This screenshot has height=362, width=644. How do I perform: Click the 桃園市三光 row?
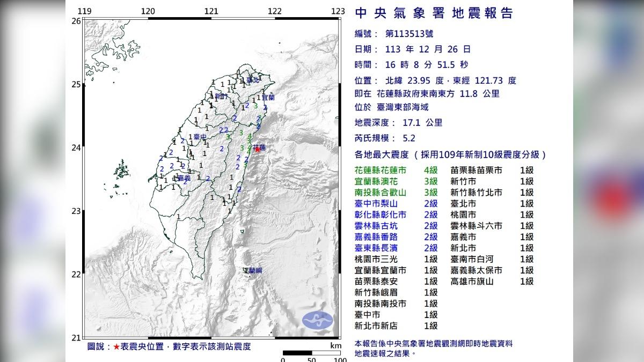coord(396,259)
